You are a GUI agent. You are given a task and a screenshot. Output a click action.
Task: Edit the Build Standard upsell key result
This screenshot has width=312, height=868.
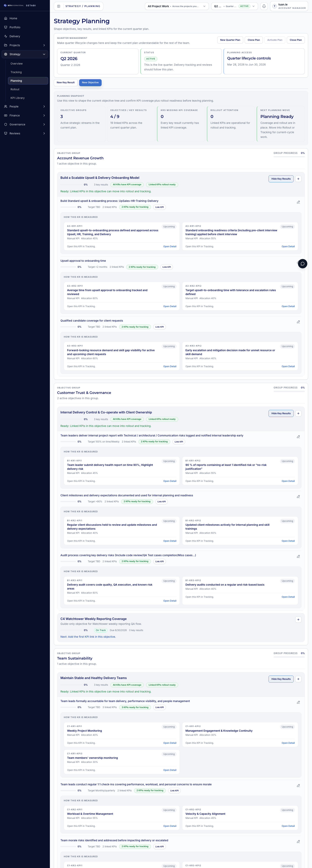point(298,202)
